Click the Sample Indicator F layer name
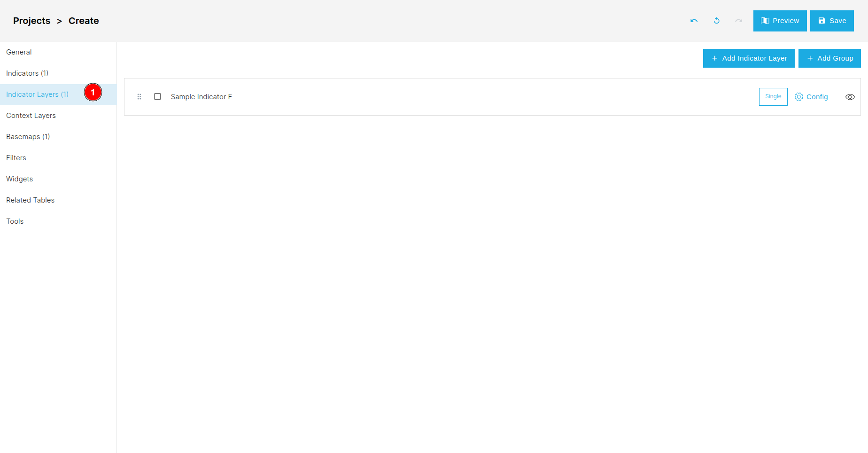The width and height of the screenshot is (868, 453). [201, 97]
